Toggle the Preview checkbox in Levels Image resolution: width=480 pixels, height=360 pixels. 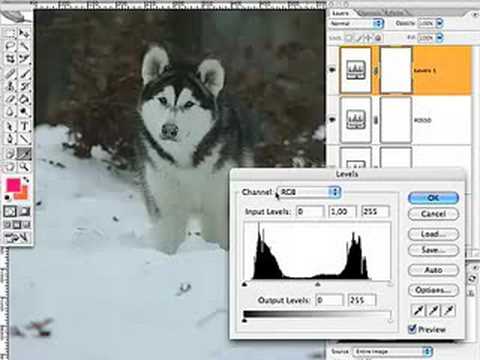(413, 329)
